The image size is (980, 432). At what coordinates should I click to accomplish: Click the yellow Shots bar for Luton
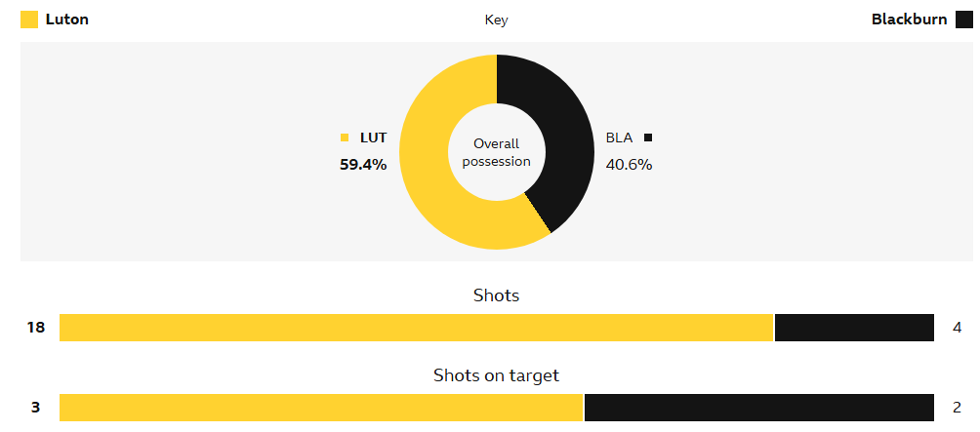pyautogui.click(x=416, y=328)
